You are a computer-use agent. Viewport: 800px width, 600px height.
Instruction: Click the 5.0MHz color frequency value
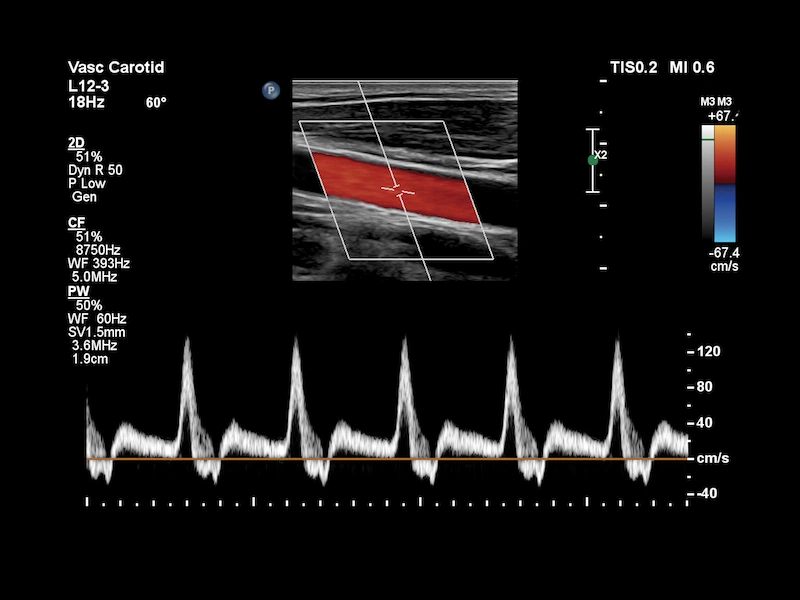[94, 277]
